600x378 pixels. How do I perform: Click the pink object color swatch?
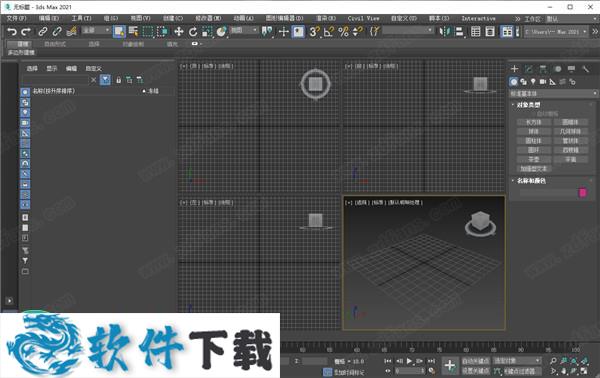coord(583,193)
